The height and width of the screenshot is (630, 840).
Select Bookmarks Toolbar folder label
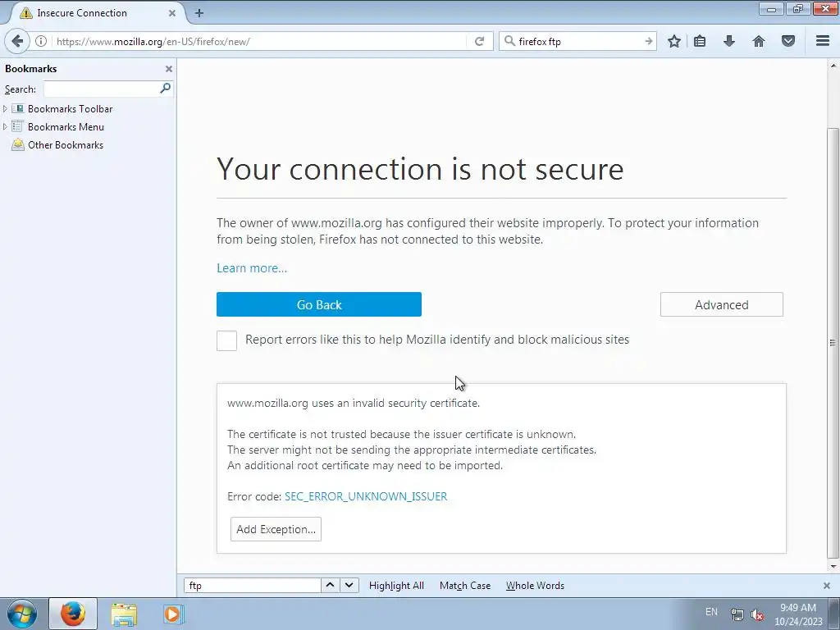click(x=71, y=109)
